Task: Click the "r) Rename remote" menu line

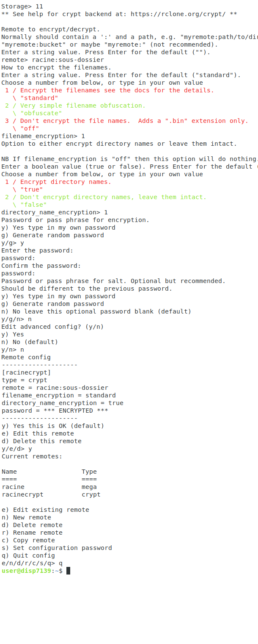Action: pyautogui.click(x=32, y=533)
